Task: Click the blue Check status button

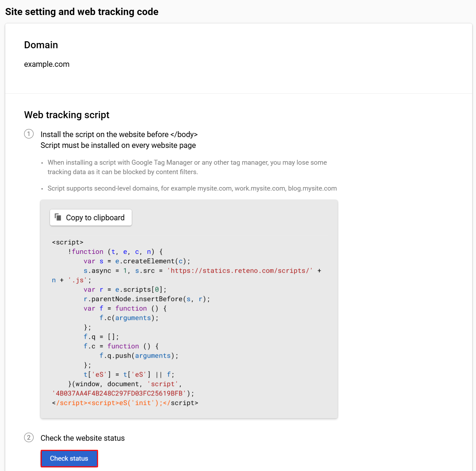Action: pos(69,458)
